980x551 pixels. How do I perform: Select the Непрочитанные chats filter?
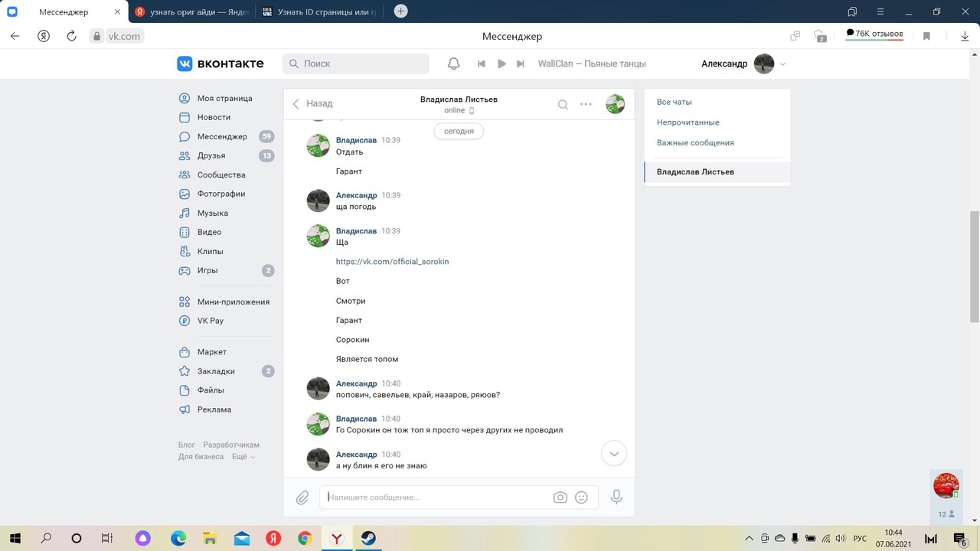(x=688, y=122)
